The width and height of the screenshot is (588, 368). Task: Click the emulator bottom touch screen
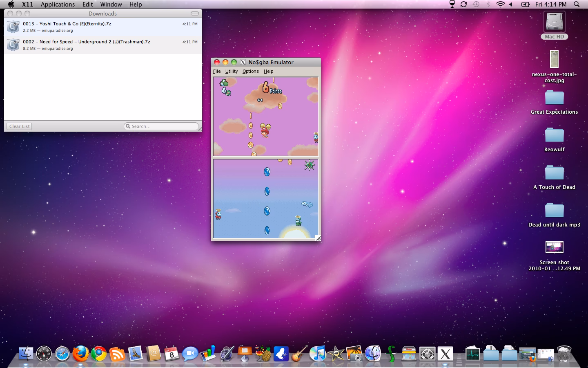point(265,199)
